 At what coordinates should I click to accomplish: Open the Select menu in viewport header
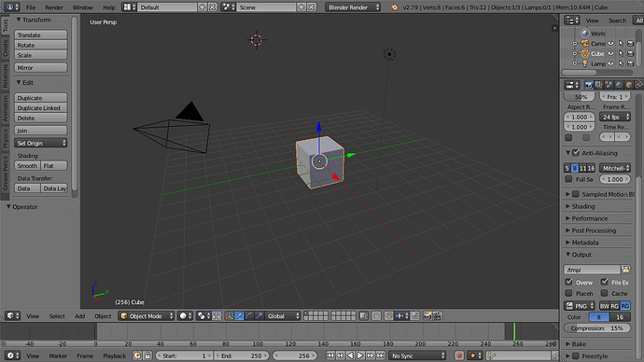57,316
